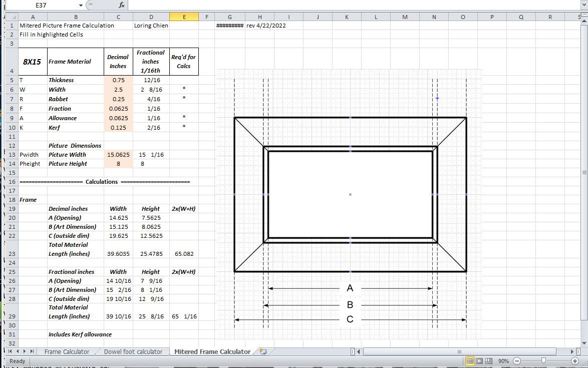The image size is (588, 368).
Task: Click the Insert Function fx icon
Action: click(x=122, y=5)
